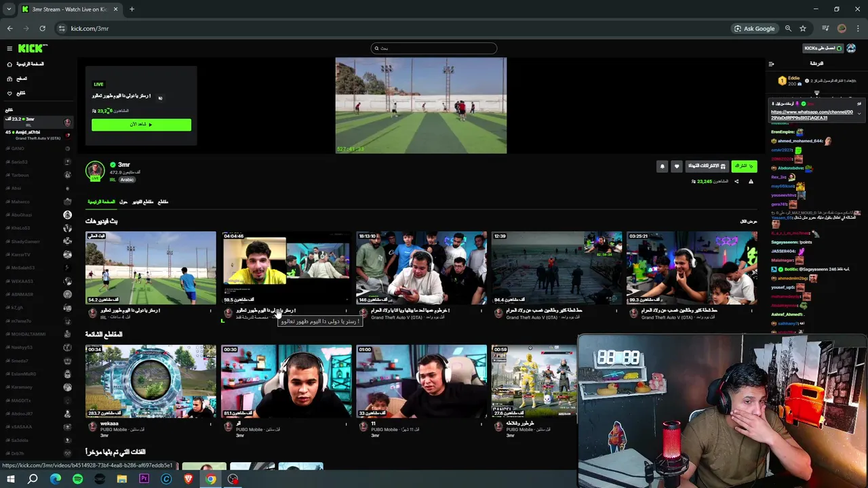Expand the chat leaderboard arrow
The image size is (868, 488).
(816, 94)
